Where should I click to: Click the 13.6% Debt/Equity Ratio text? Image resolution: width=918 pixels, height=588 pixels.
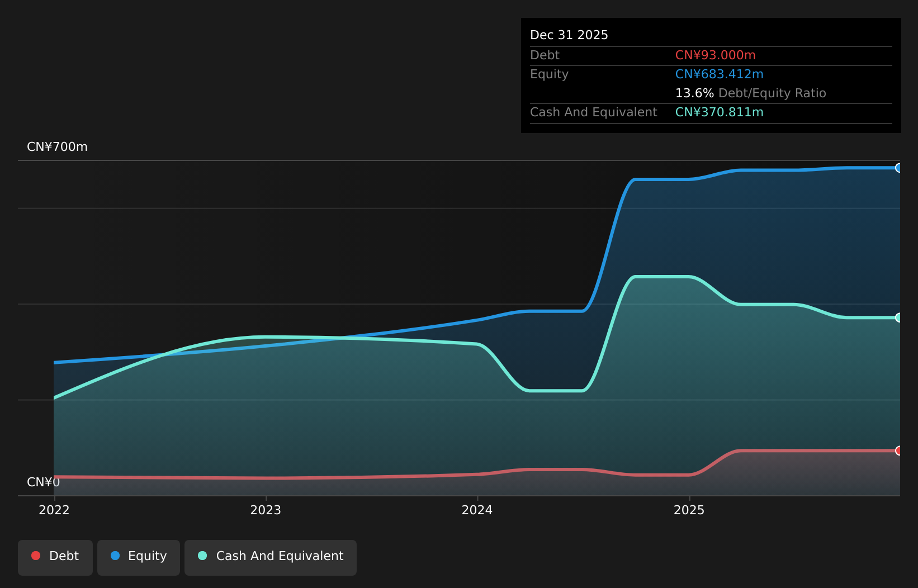751,93
